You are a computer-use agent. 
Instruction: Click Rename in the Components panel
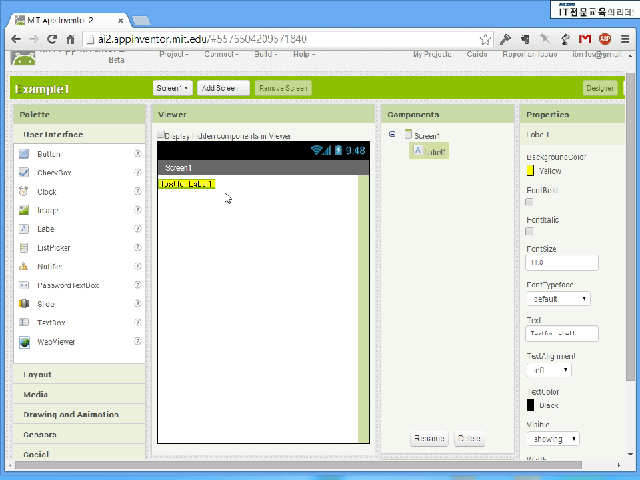click(429, 438)
